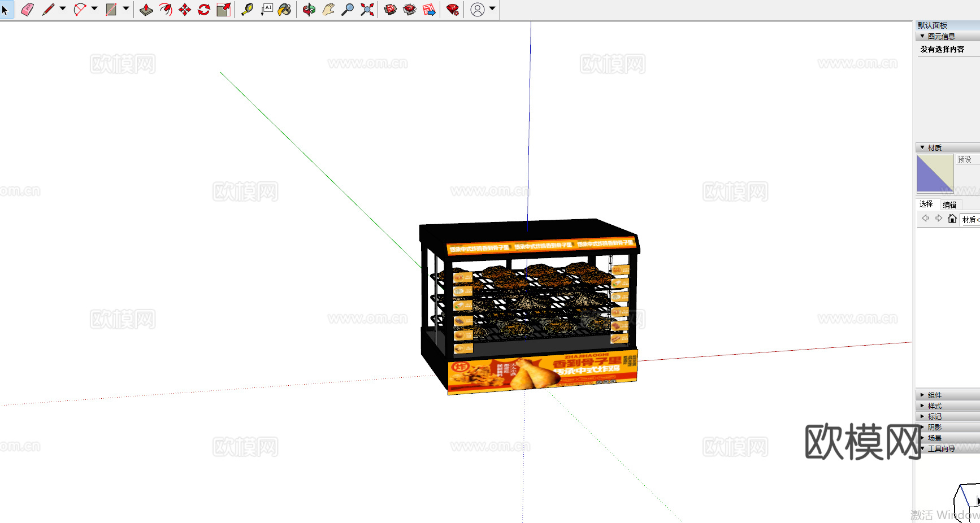Open the Extension Warehouse icon
This screenshot has height=523, width=980.
[x=410, y=10]
